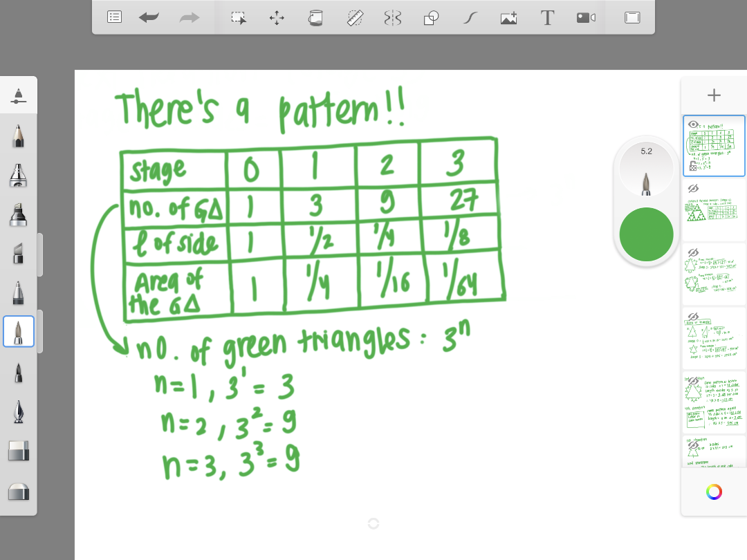
Task: Enable the symmetry drawing tool
Action: tap(393, 18)
